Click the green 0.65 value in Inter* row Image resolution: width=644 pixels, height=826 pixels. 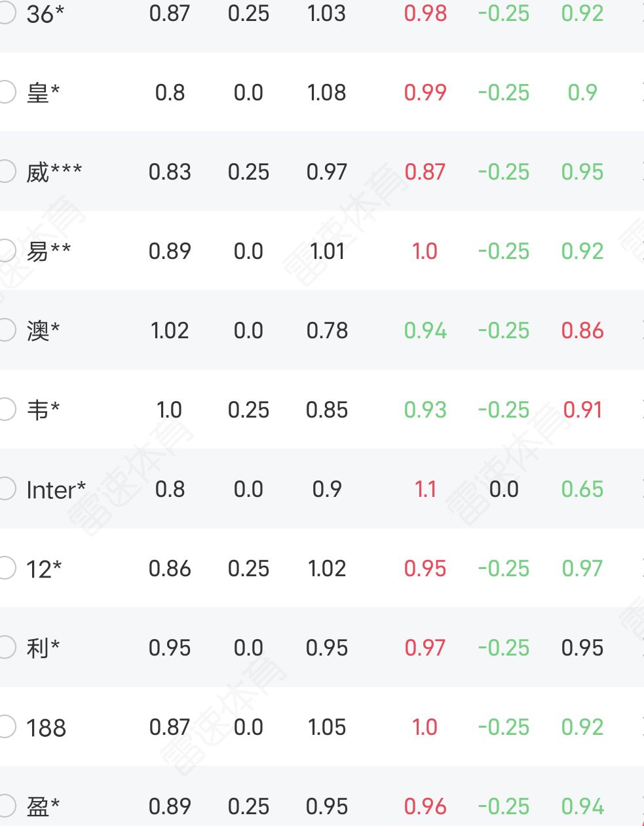point(582,489)
